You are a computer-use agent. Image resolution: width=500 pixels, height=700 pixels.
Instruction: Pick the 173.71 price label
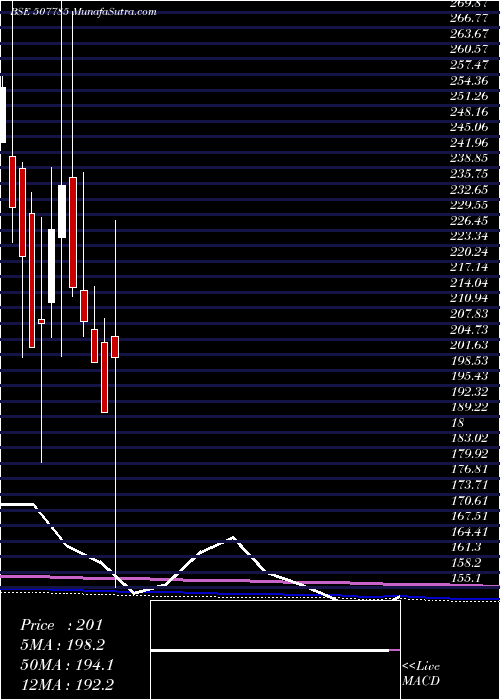point(470,485)
